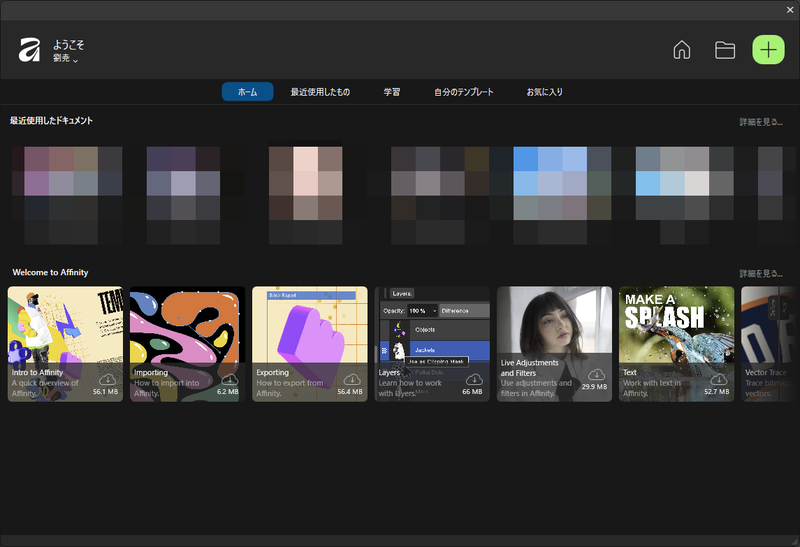Open the Importing tutorial card
This screenshot has width=800, height=547.
pyautogui.click(x=187, y=343)
